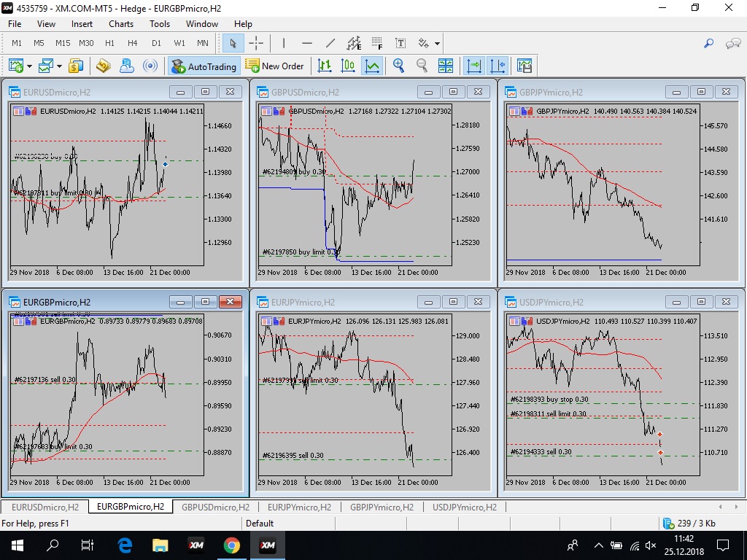The width and height of the screenshot is (747, 560).
Task: Switch to the GBPUSDmicro,H2 bottom tab
Action: pyautogui.click(x=215, y=507)
